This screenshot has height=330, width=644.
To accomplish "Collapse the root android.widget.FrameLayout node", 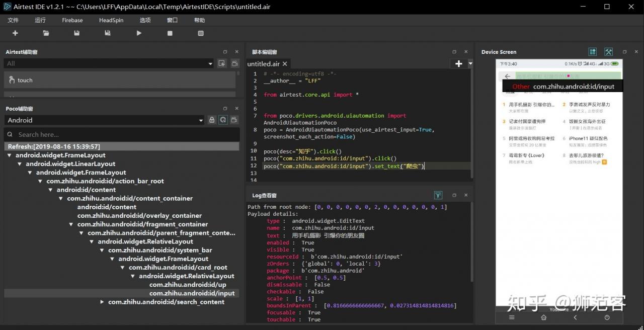I will 10,155.
